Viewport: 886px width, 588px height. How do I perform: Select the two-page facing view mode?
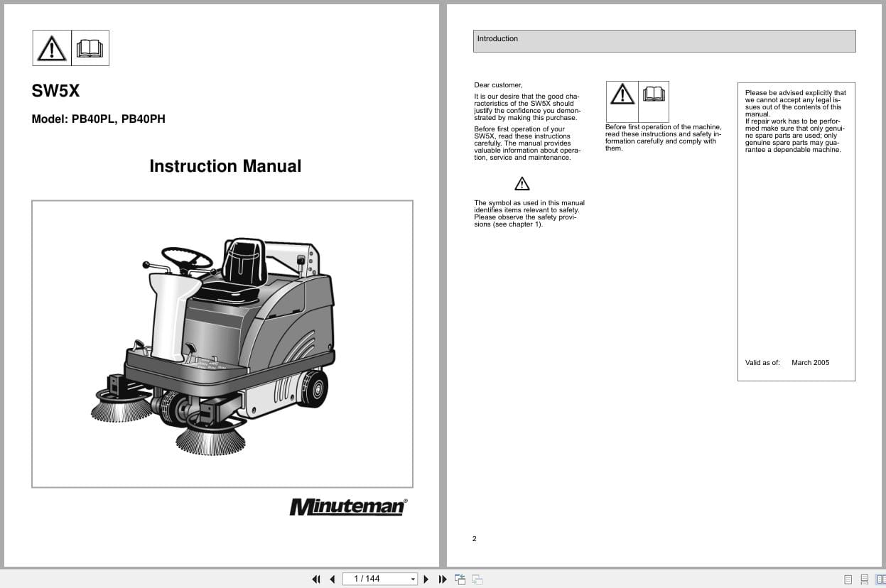(880, 579)
